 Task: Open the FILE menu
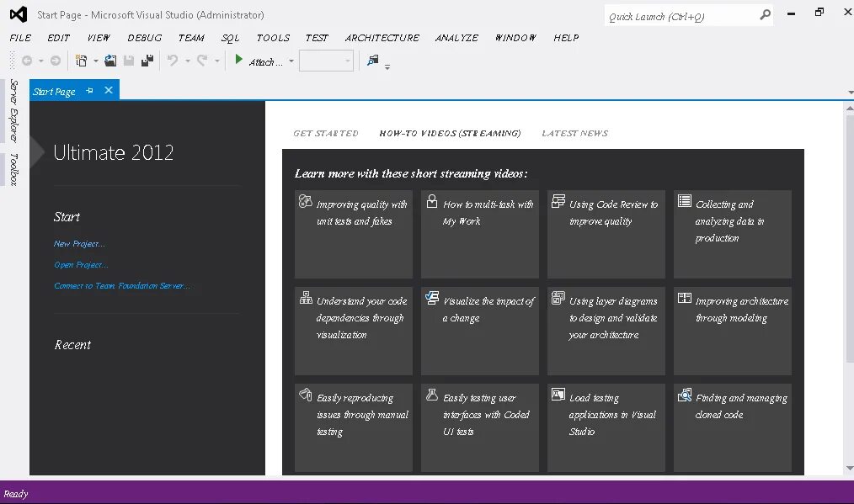point(20,38)
